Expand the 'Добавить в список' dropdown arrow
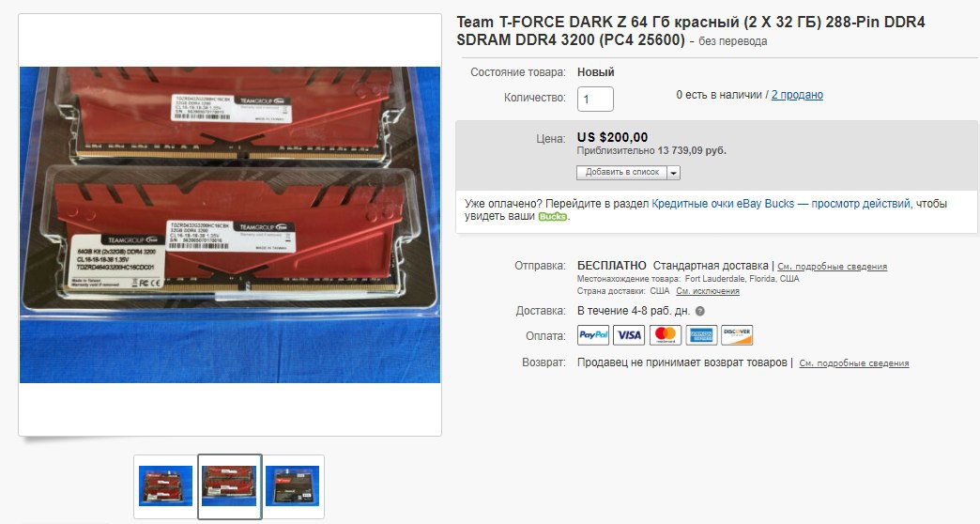 point(674,173)
